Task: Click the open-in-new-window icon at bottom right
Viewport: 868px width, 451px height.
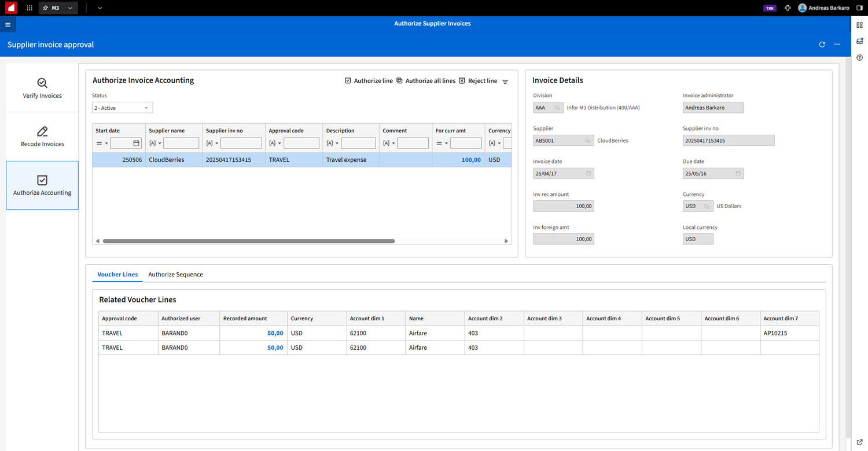Action: click(859, 442)
